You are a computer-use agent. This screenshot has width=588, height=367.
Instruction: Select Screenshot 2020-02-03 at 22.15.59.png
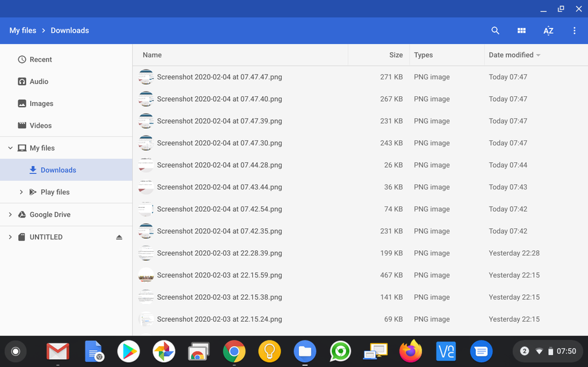coord(219,275)
